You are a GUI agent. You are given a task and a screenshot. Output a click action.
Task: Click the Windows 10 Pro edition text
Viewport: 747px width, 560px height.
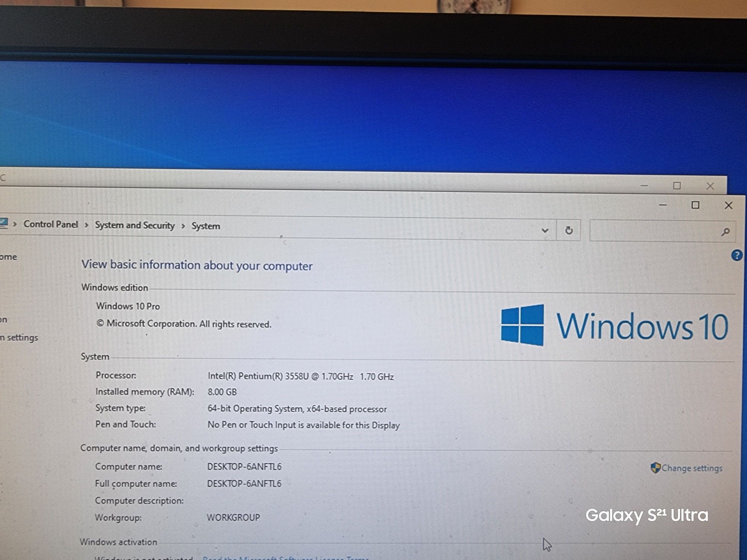click(x=128, y=306)
